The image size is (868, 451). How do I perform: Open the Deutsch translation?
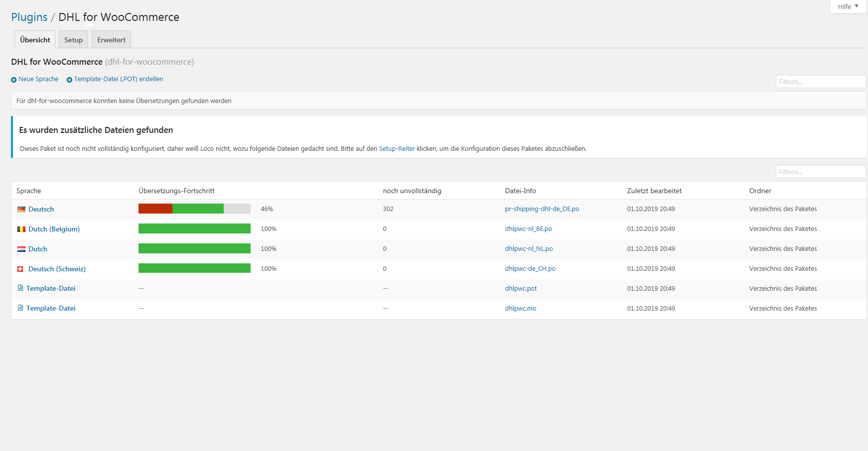pyautogui.click(x=41, y=210)
